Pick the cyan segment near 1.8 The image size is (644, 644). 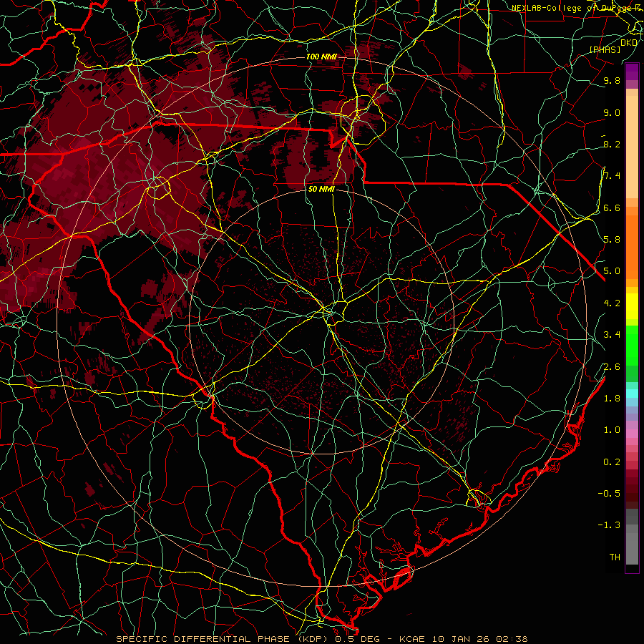point(632,394)
